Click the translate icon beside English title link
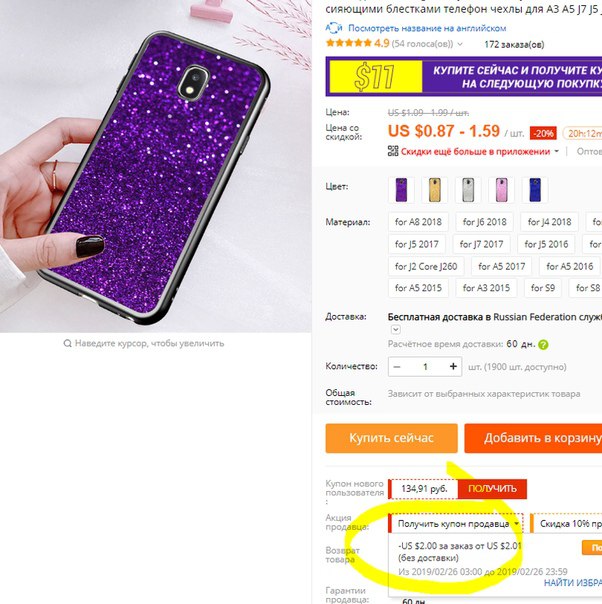The image size is (602, 604). click(334, 28)
